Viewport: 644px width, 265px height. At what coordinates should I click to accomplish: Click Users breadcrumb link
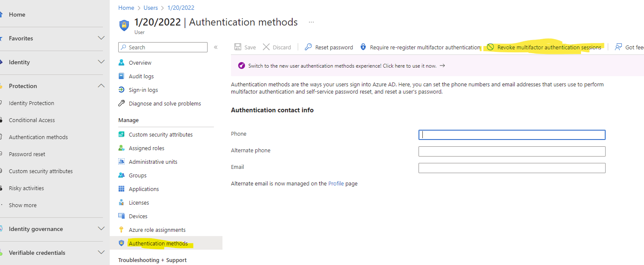pyautogui.click(x=151, y=8)
